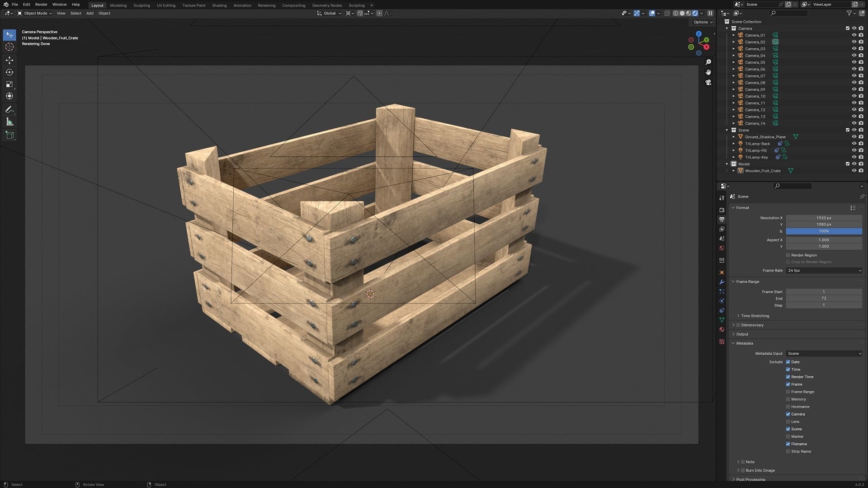Select TriLamp-Key in the outliner
The height and width of the screenshot is (488, 868).
(756, 157)
